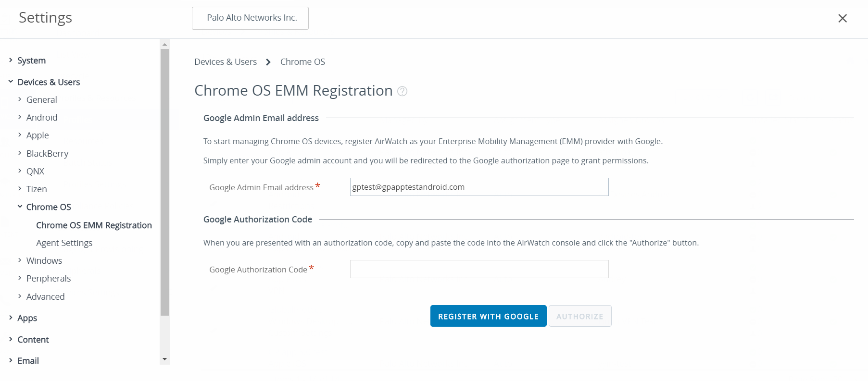Collapse the Chrome OS tree node

click(x=20, y=207)
